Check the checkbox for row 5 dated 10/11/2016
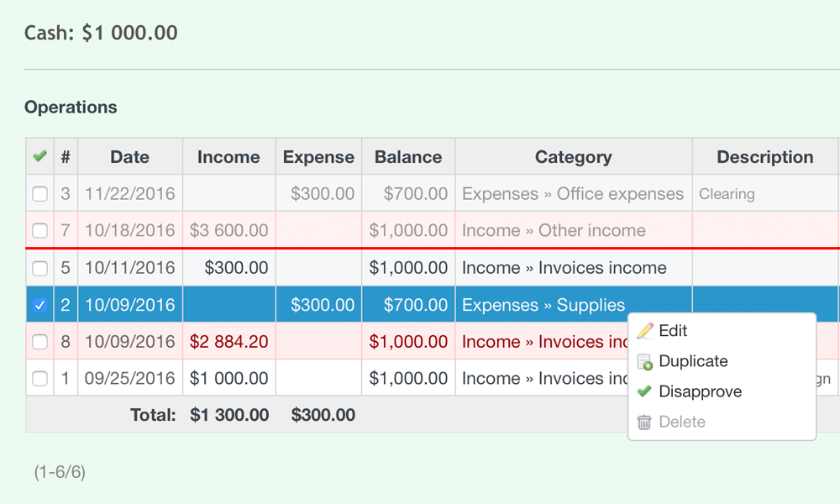This screenshot has height=504, width=840. [x=39, y=267]
